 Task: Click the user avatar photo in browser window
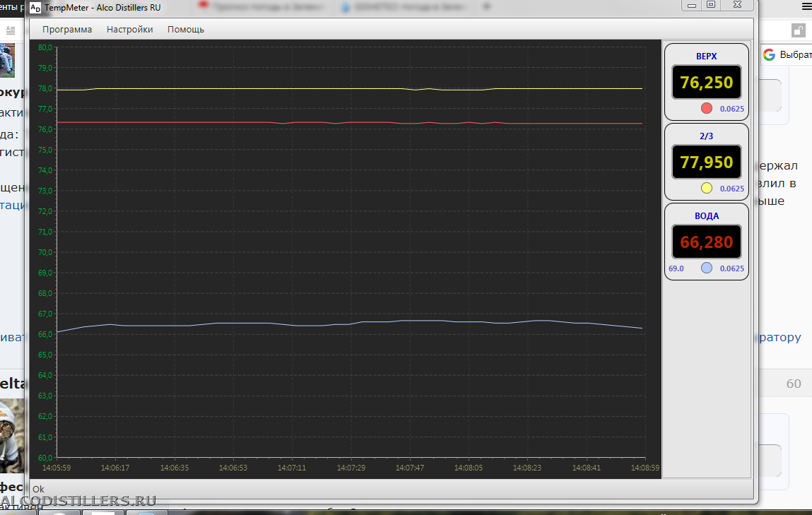[x=7, y=61]
